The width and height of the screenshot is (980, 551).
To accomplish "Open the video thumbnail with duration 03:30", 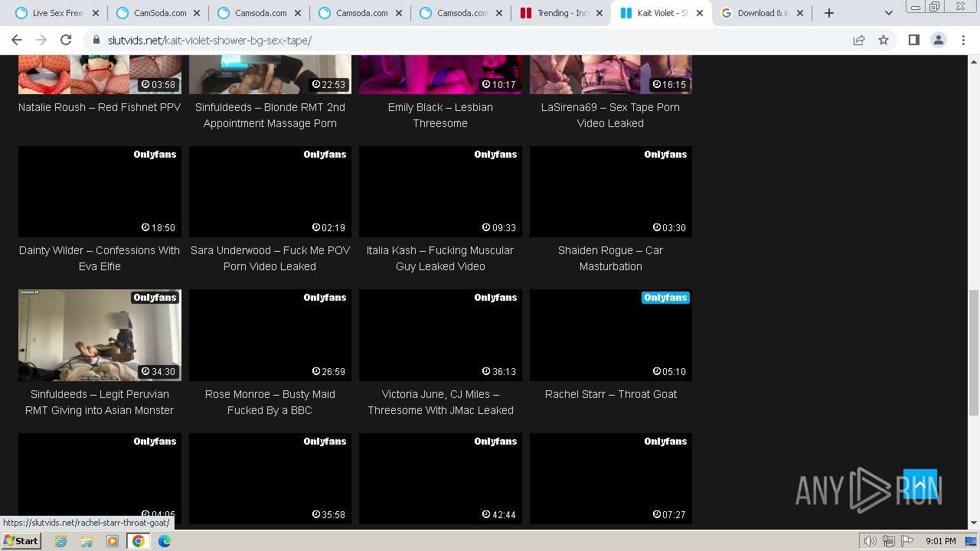I will (x=611, y=191).
